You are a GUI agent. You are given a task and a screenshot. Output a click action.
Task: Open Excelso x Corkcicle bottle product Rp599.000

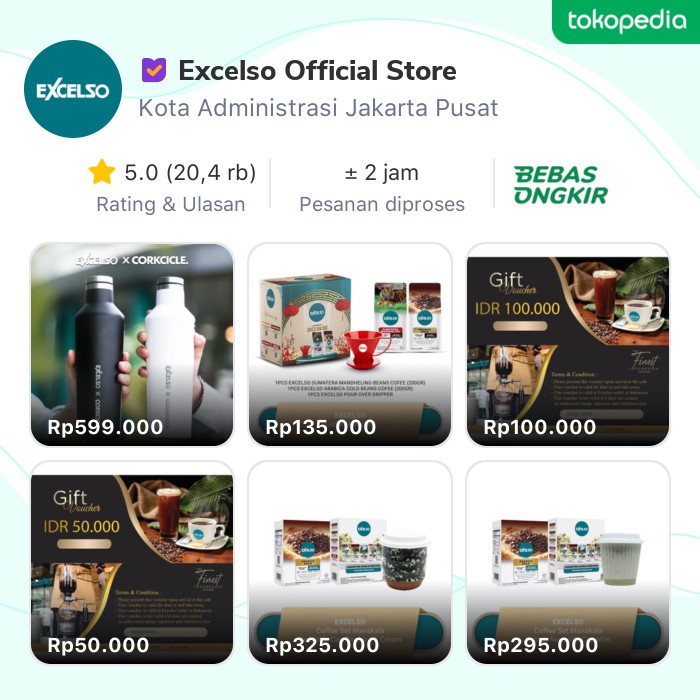tap(132, 344)
